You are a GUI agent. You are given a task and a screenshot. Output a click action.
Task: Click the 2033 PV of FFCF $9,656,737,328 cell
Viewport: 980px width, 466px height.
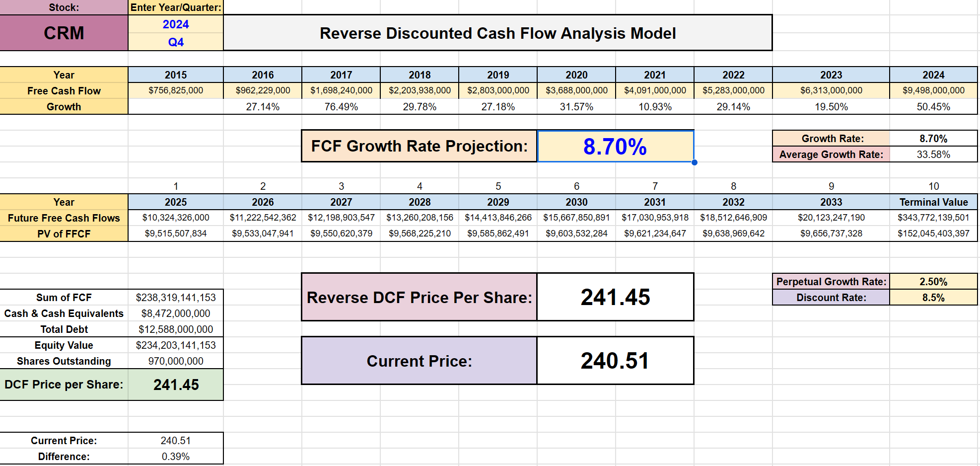pos(831,233)
